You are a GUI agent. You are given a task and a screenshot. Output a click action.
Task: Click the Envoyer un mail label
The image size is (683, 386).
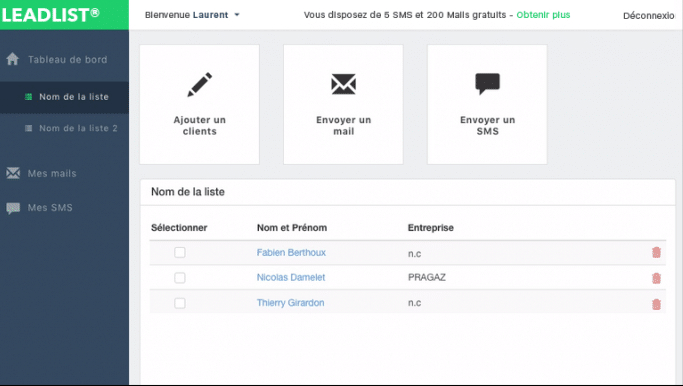(x=343, y=125)
